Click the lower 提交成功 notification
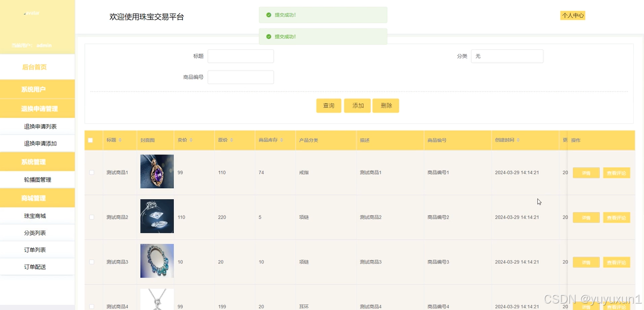 click(323, 37)
